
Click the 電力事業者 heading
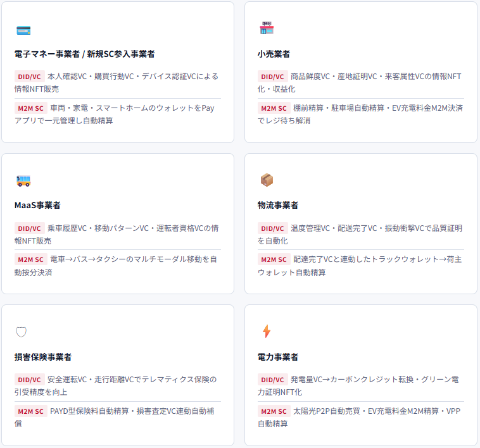click(277, 357)
